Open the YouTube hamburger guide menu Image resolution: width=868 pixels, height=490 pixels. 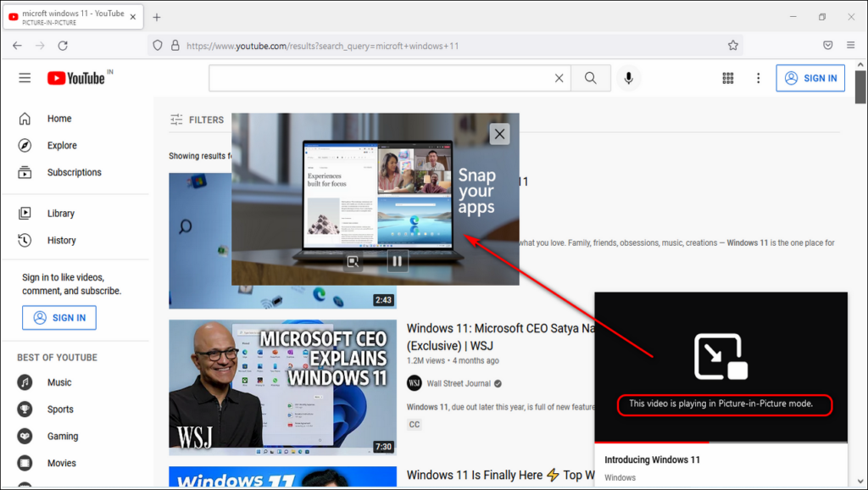click(25, 78)
